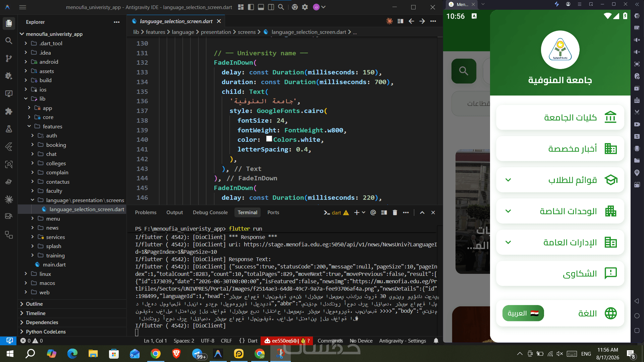The height and width of the screenshot is (362, 644).
Task: Open the settings gear in title bar
Action: click(305, 7)
